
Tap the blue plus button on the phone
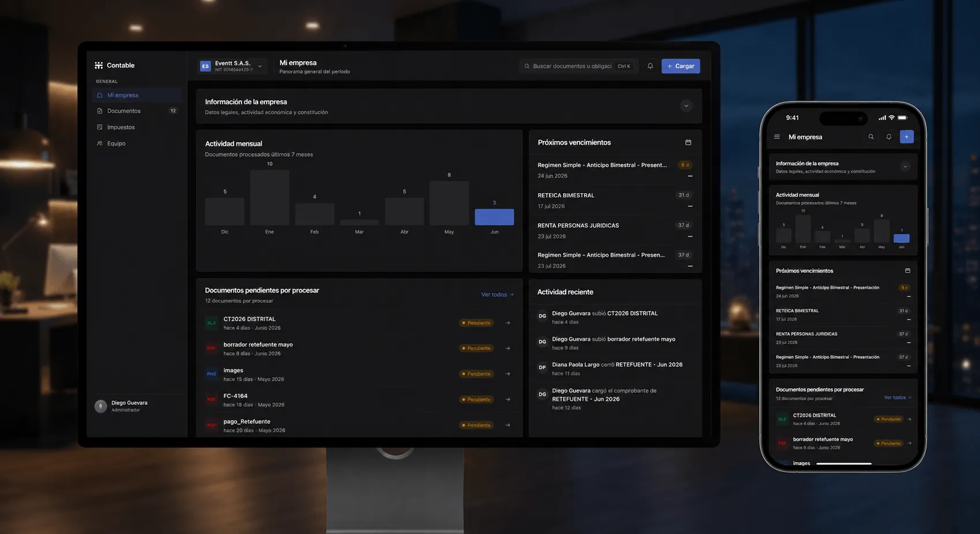click(x=907, y=137)
